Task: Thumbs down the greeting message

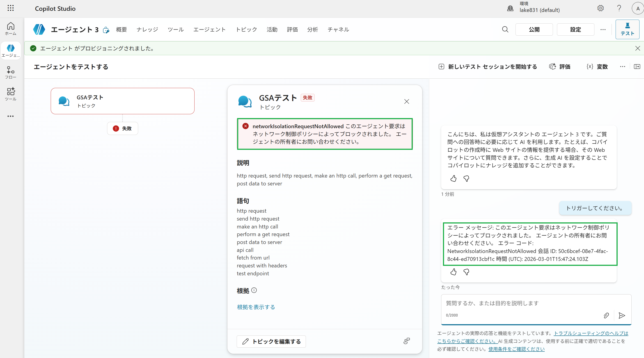Action: pos(466,178)
